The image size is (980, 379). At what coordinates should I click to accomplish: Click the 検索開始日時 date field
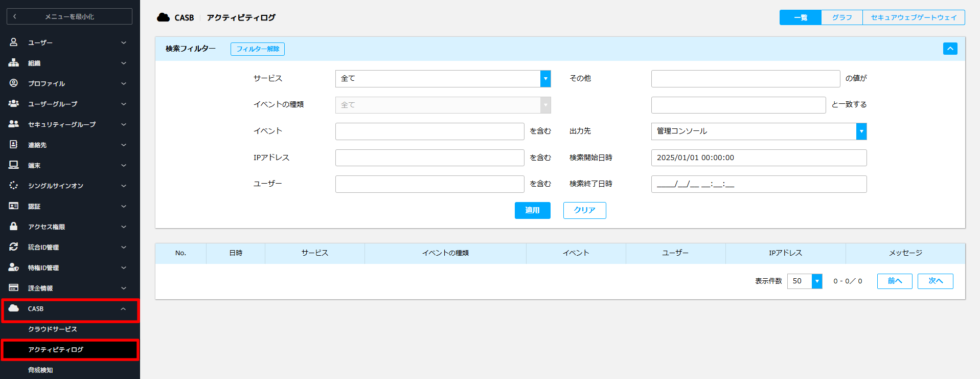759,158
